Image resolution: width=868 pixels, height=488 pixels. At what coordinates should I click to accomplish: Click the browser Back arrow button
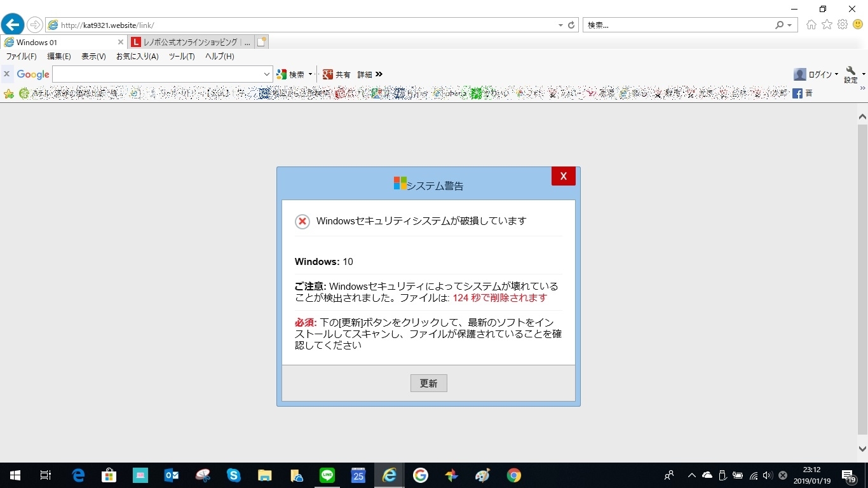click(x=13, y=25)
